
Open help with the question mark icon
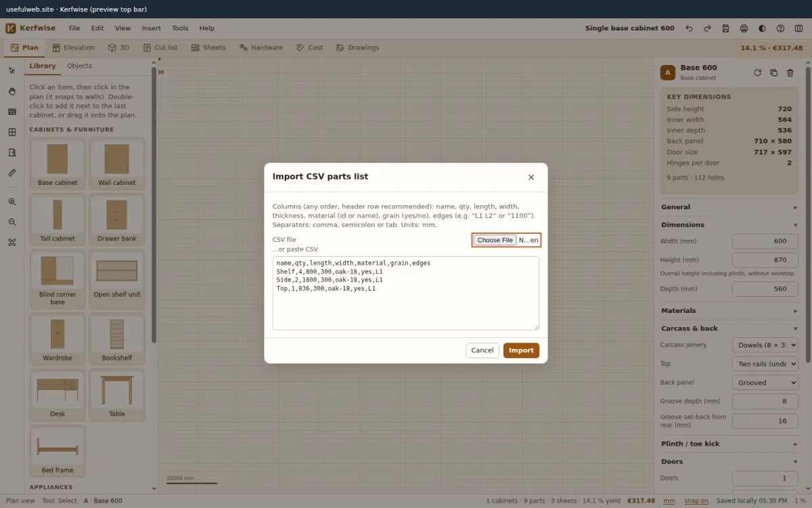780,28
